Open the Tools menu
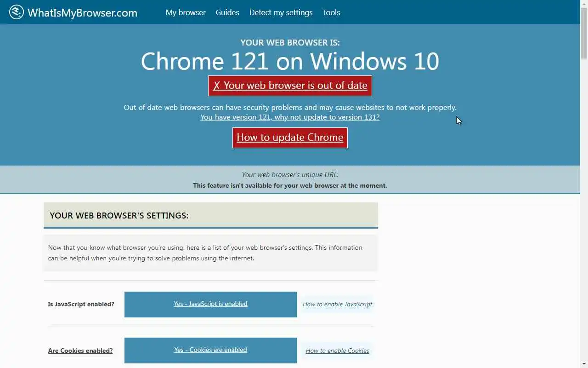588x368 pixels. (x=331, y=12)
